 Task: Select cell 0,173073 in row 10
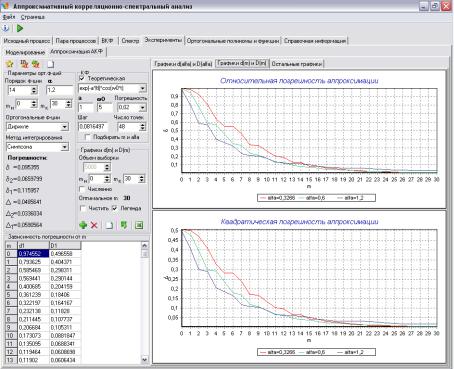coord(33,336)
